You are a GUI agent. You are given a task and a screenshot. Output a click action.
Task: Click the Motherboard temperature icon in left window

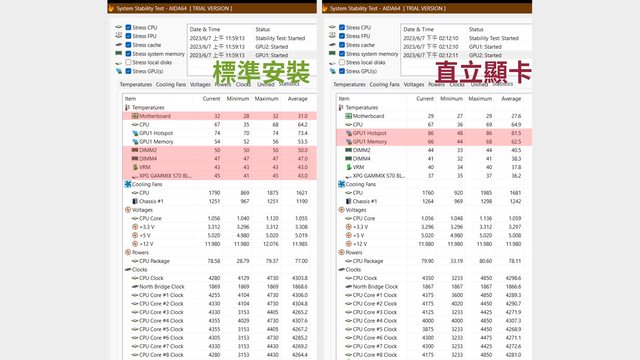pos(135,116)
